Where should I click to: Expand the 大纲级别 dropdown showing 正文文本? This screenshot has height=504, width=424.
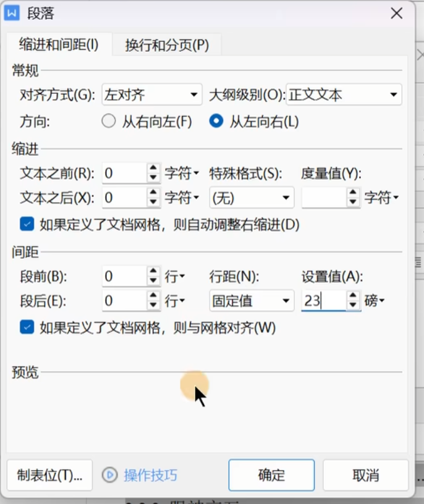pyautogui.click(x=344, y=94)
